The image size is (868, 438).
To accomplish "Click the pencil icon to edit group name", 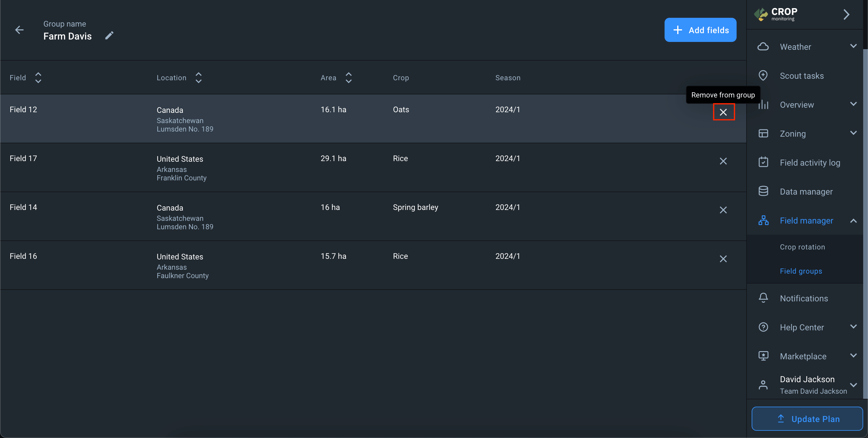I will click(109, 35).
